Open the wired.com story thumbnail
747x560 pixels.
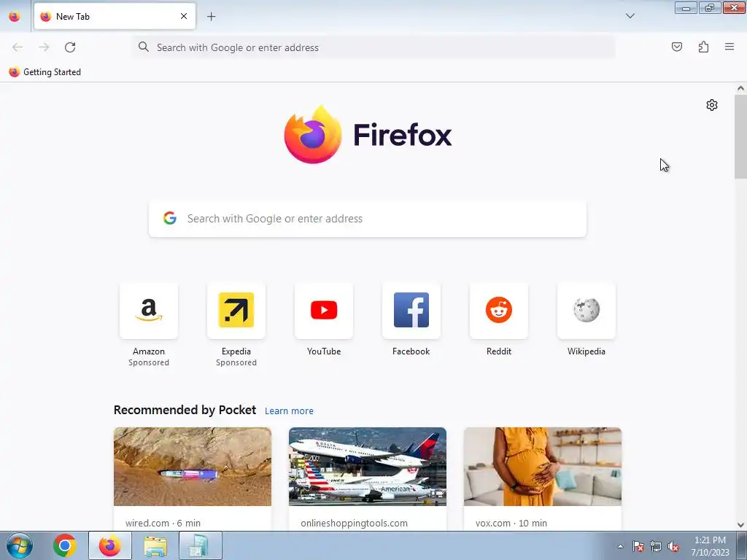193,467
